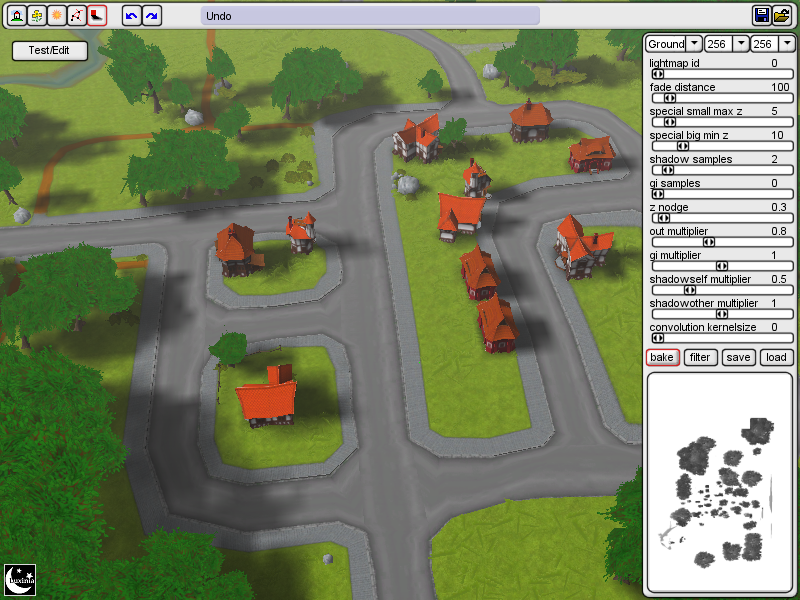Open the second 256 size dropdown
Viewport: 800px width, 600px height.
[787, 44]
